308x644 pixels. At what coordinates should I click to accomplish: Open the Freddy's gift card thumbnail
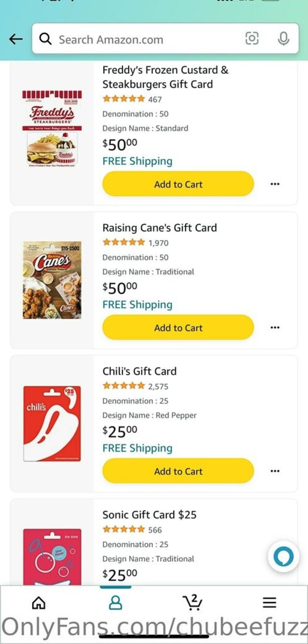tap(52, 129)
